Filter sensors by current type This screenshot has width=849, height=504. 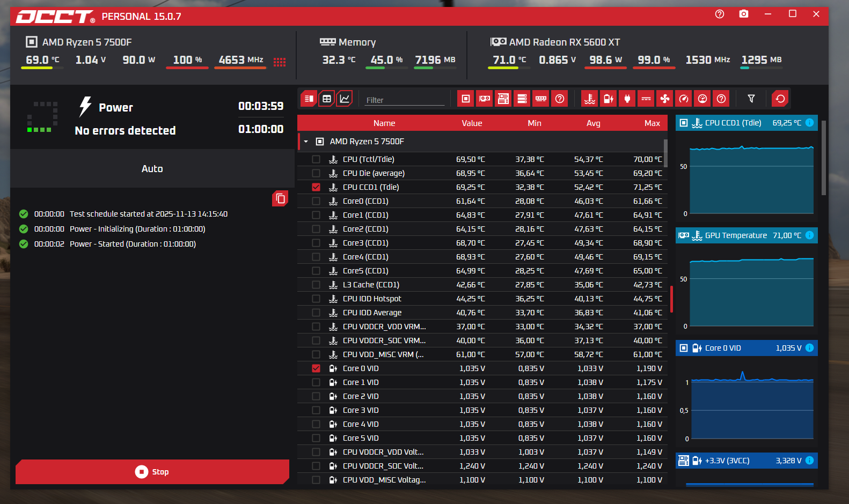[x=646, y=99]
